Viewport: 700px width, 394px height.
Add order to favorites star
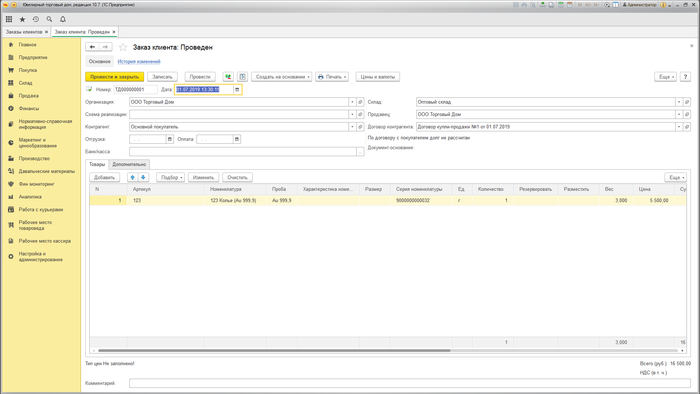[x=123, y=47]
